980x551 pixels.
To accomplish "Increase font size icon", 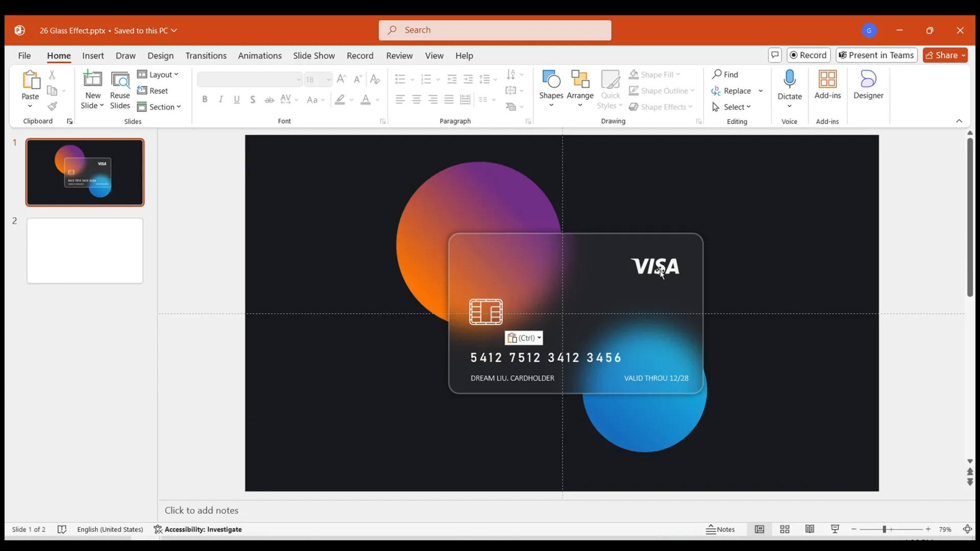I will pyautogui.click(x=341, y=79).
